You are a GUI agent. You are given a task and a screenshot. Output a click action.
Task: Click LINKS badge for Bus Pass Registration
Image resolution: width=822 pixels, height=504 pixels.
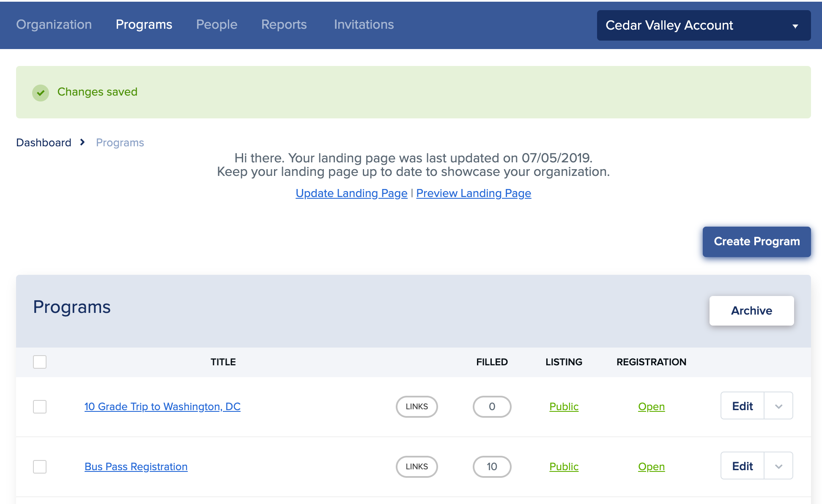click(x=416, y=466)
